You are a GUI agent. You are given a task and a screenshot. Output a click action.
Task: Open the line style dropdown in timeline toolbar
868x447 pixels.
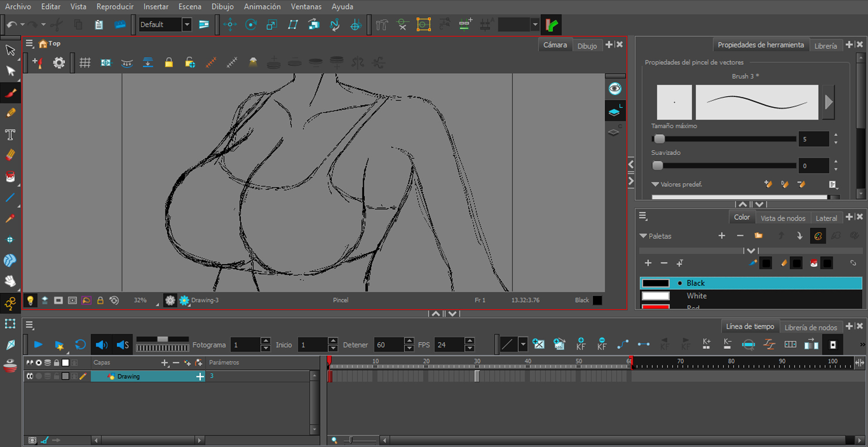click(x=523, y=344)
